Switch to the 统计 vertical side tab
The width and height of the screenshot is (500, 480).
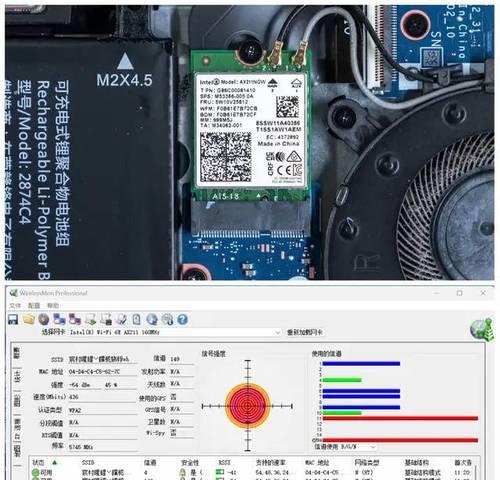(16, 376)
